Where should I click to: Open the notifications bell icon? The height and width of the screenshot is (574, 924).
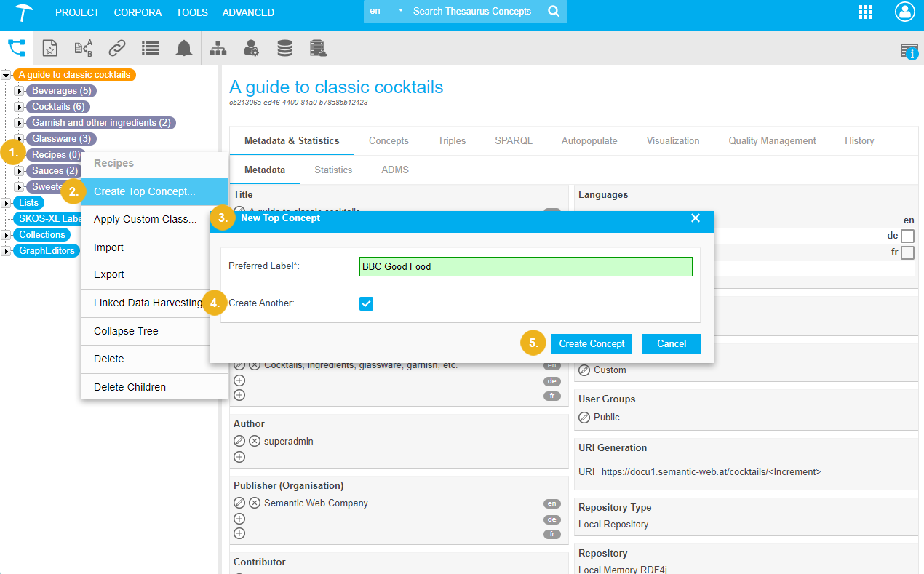pyautogui.click(x=184, y=48)
